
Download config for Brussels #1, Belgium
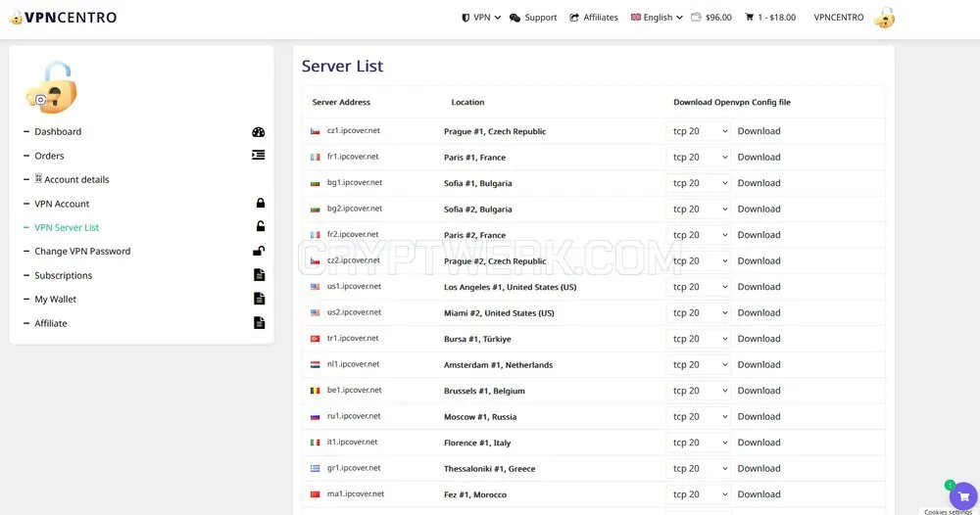coord(759,390)
